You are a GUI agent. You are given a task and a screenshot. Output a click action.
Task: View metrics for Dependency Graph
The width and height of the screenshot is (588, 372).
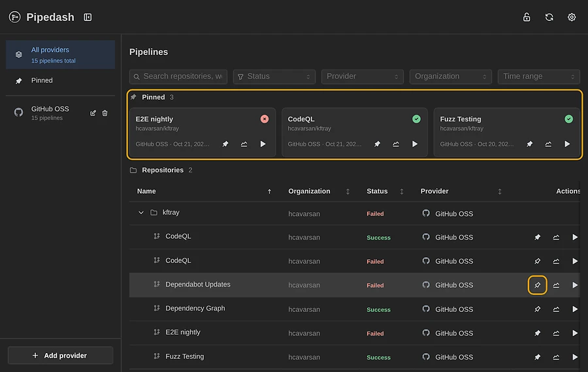556,309
